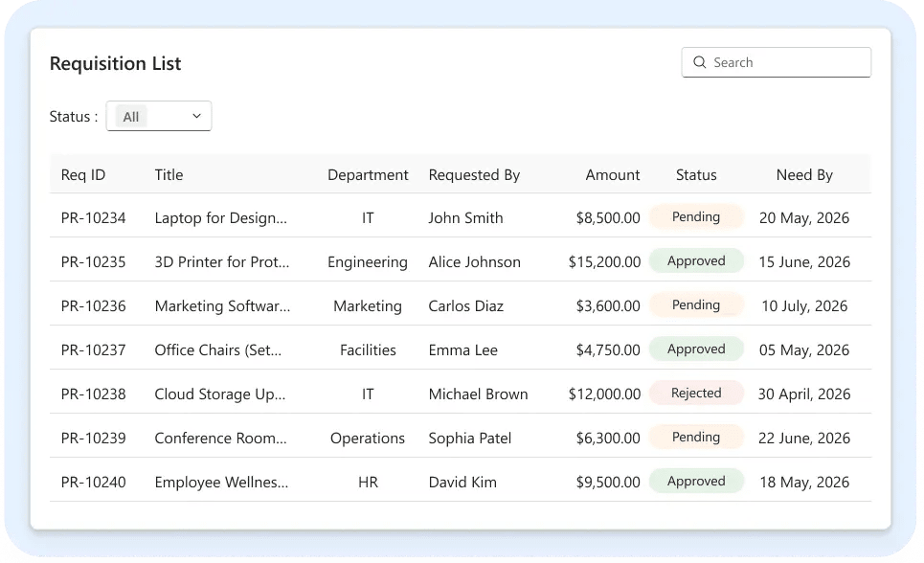Screen dimensions: 924x563
Task: Click the 15 June, 2026 date
Action: 804,261
